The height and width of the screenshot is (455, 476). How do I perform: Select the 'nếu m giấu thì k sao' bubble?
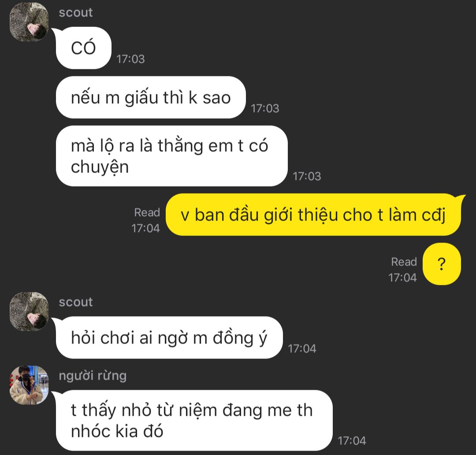coord(151,97)
